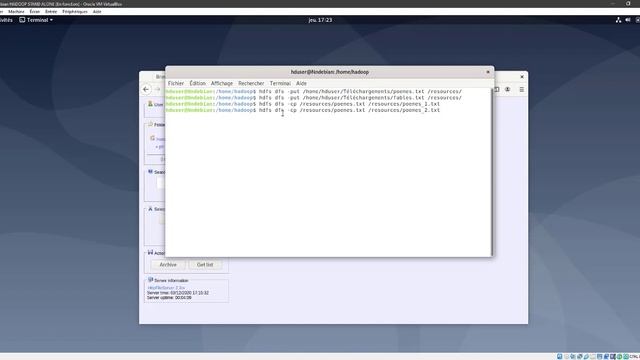Open VirtualBox Aide menu
Screen dimensions: 640x360
(x=97, y=11)
